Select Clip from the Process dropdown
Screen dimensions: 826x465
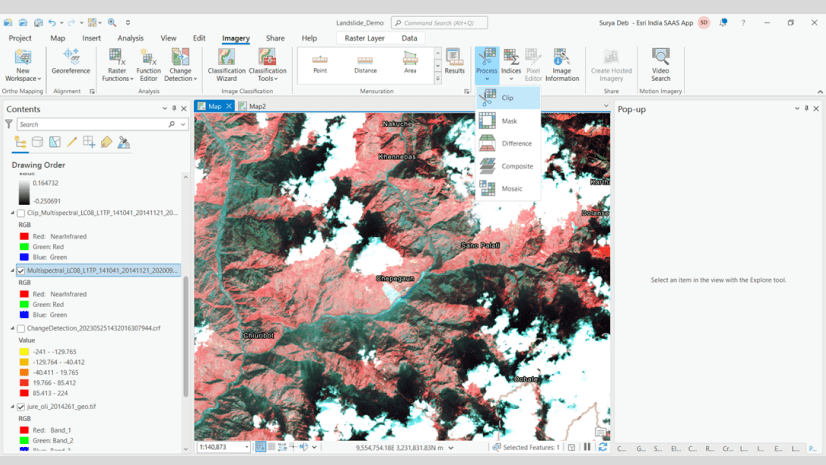(508, 98)
